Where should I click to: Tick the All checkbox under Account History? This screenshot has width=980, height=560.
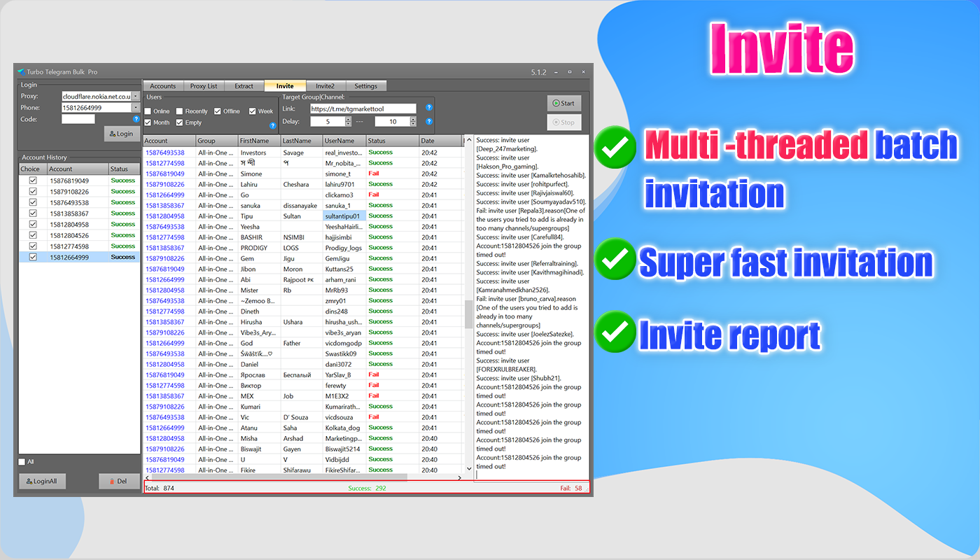pyautogui.click(x=22, y=462)
